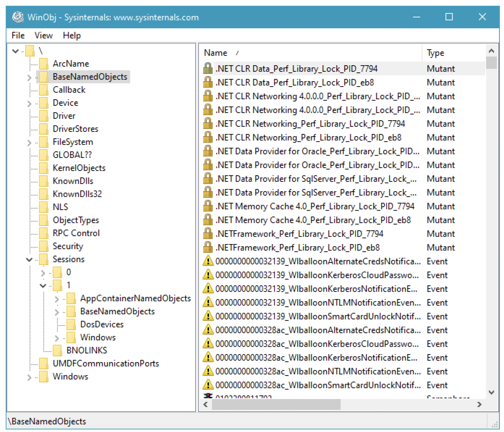Screen dimensions: 504x432
Task: Expand the bottom-level Windows node
Action: coord(29,377)
